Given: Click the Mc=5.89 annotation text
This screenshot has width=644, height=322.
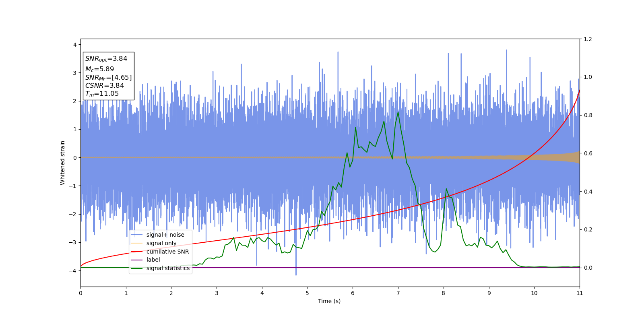Looking at the screenshot, I should tap(99, 69).
